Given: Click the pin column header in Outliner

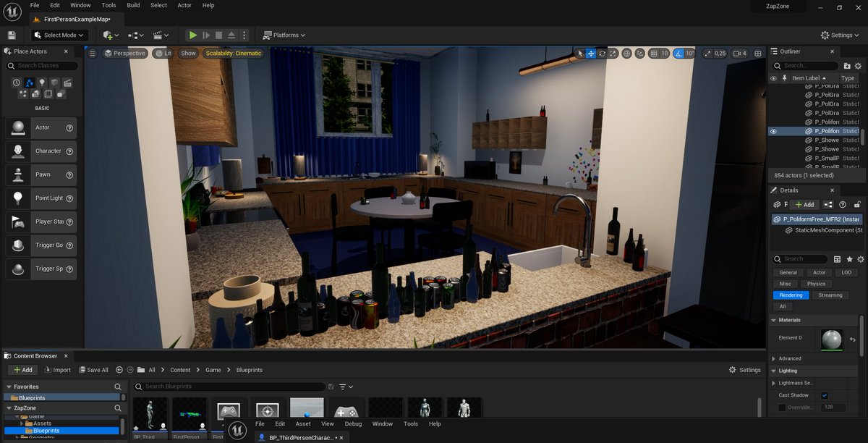Looking at the screenshot, I should 784,78.
